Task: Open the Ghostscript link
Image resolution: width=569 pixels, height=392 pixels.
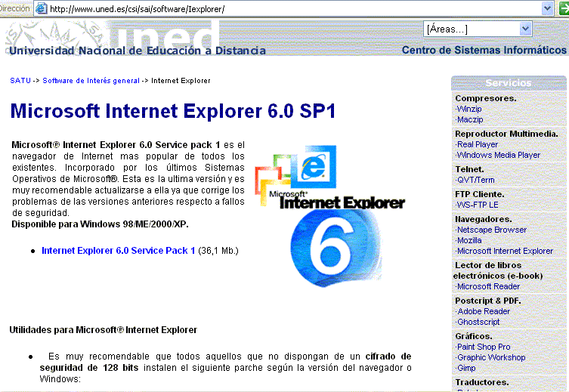Action: (x=478, y=322)
